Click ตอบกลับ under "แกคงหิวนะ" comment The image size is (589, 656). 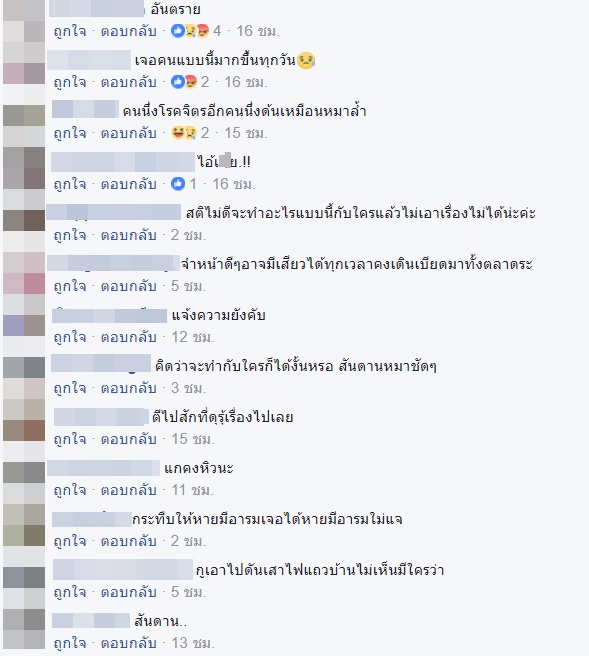[x=129, y=490]
